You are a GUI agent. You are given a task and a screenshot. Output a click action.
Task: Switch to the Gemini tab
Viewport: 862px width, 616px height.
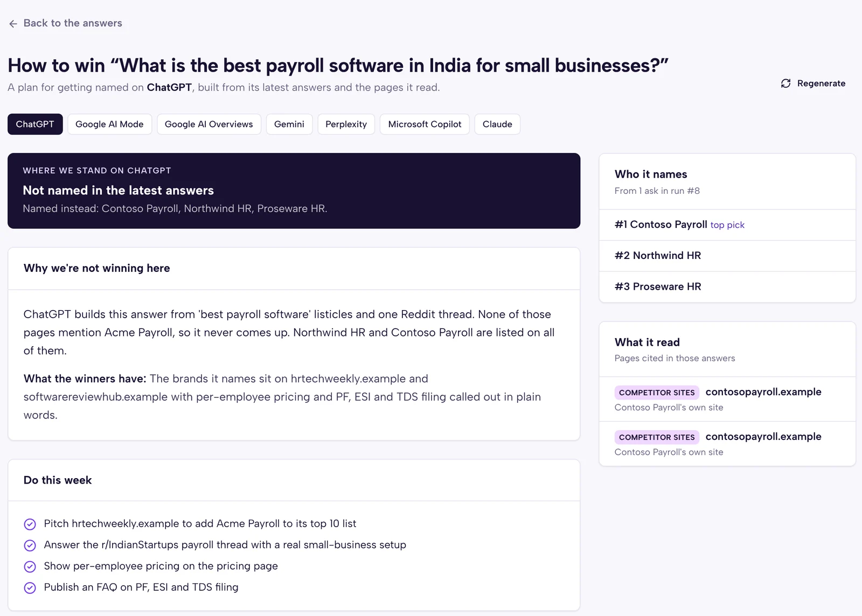(289, 124)
